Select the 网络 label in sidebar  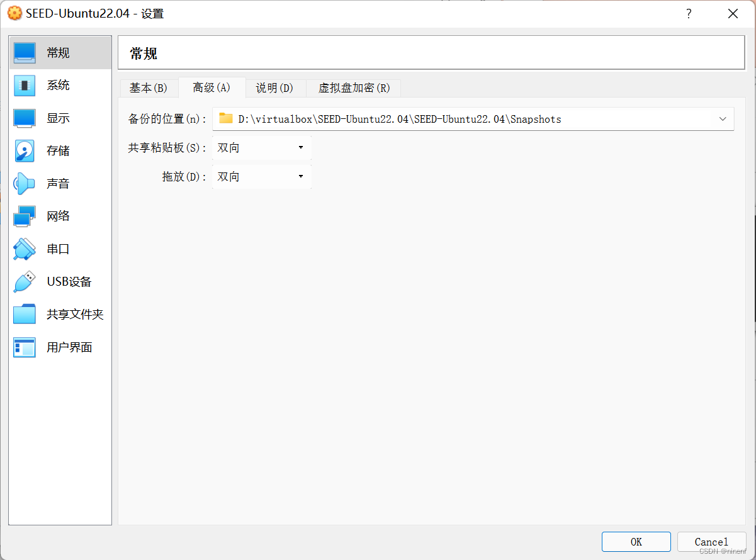58,216
